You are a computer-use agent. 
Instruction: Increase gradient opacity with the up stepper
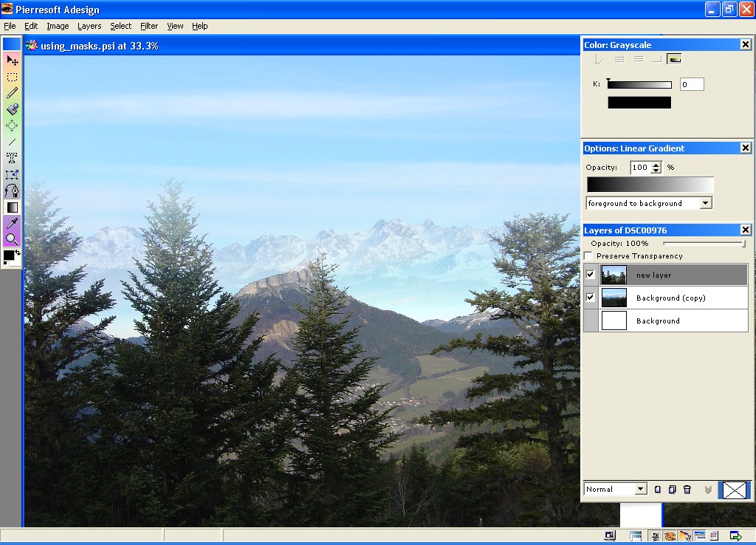[656, 165]
